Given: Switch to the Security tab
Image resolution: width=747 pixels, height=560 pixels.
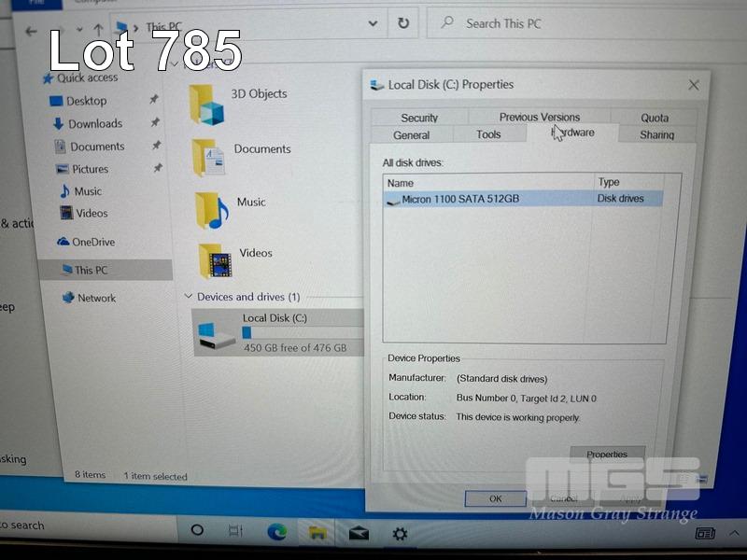Looking at the screenshot, I should (x=419, y=118).
